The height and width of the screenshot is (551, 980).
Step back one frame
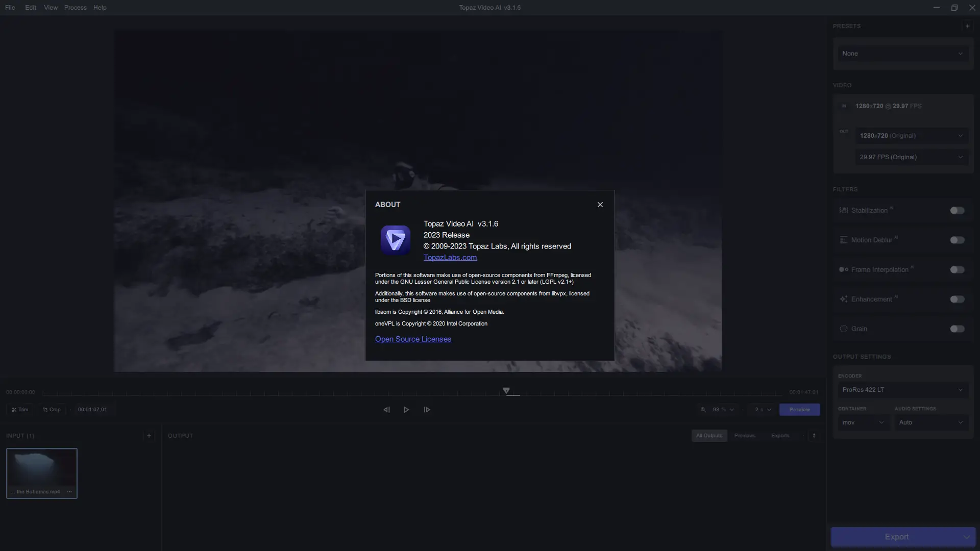pos(386,410)
